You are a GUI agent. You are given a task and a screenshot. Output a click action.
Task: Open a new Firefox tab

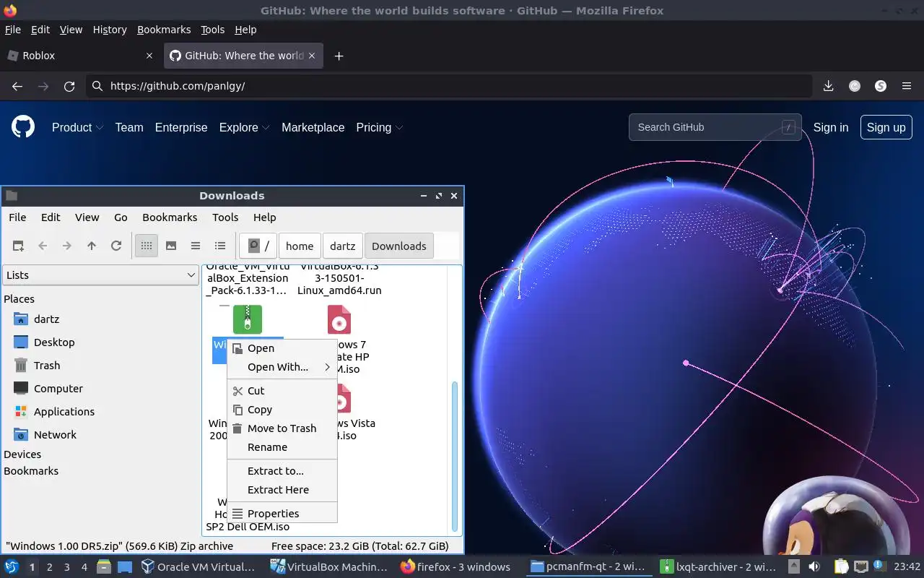339,56
